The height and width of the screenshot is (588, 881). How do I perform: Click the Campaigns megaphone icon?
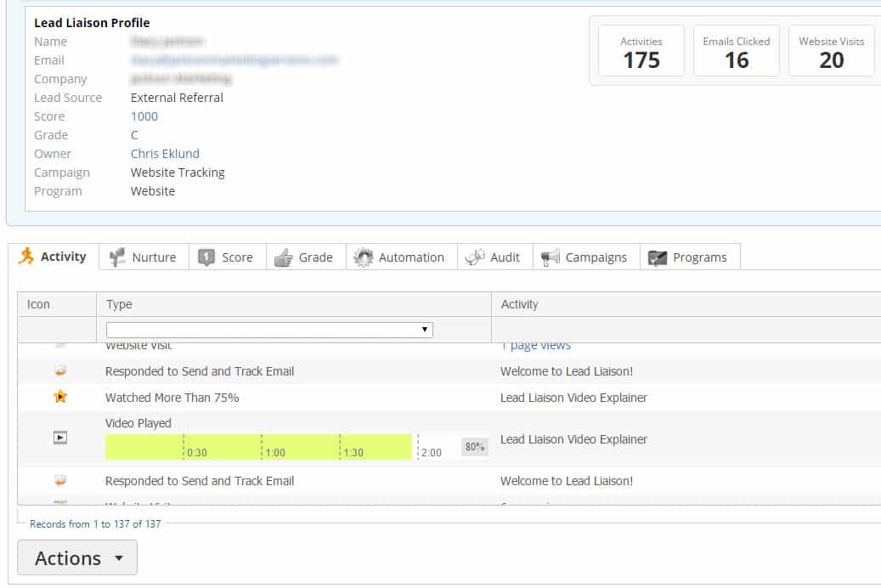pyautogui.click(x=550, y=257)
